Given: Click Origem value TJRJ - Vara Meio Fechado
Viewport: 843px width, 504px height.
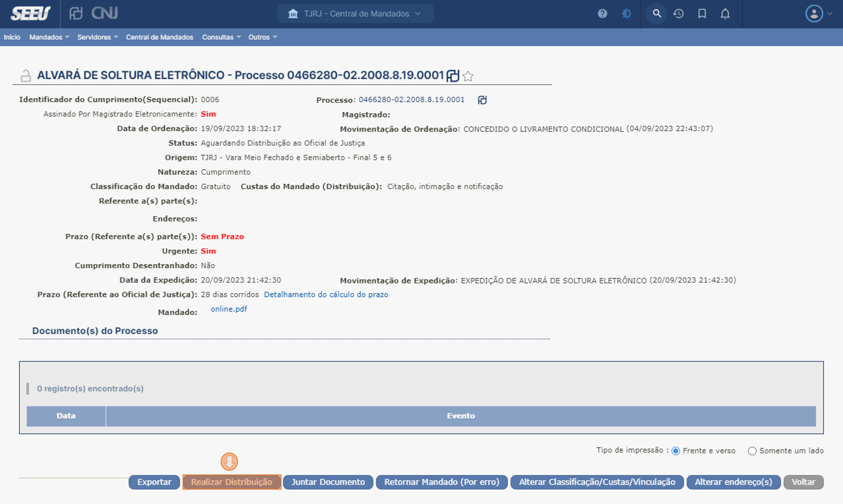Looking at the screenshot, I should point(296,157).
